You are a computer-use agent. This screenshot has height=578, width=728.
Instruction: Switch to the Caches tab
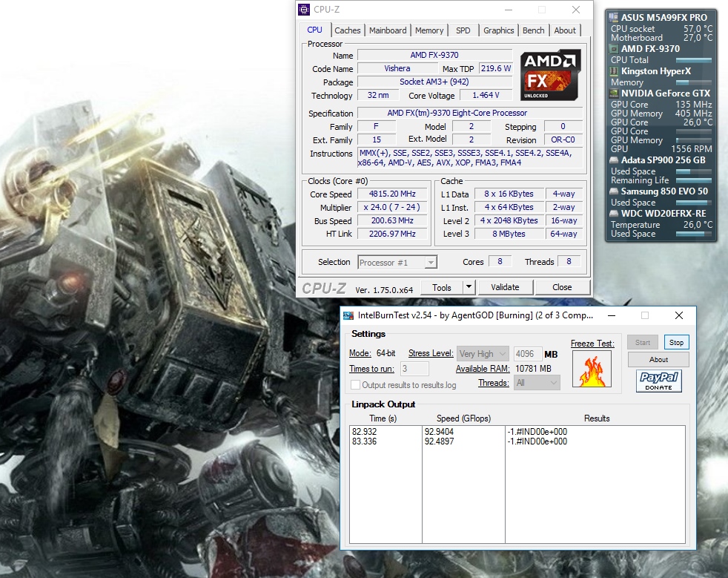click(347, 30)
